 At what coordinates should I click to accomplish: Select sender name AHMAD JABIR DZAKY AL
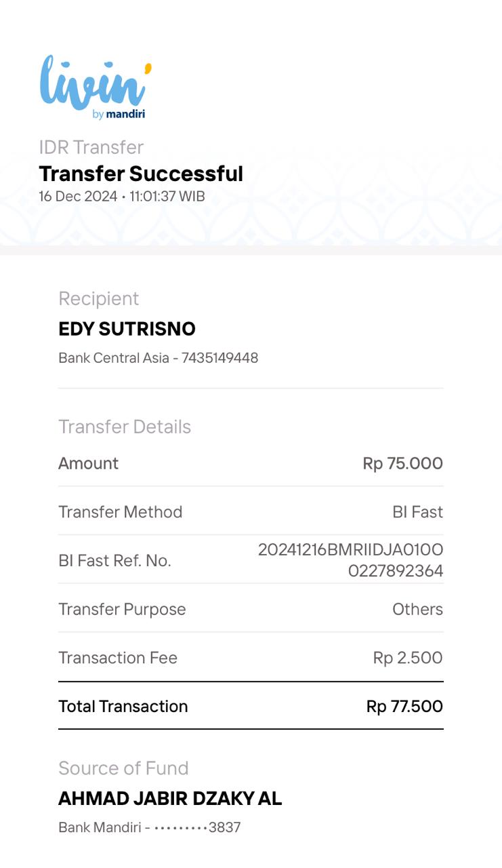pos(170,798)
